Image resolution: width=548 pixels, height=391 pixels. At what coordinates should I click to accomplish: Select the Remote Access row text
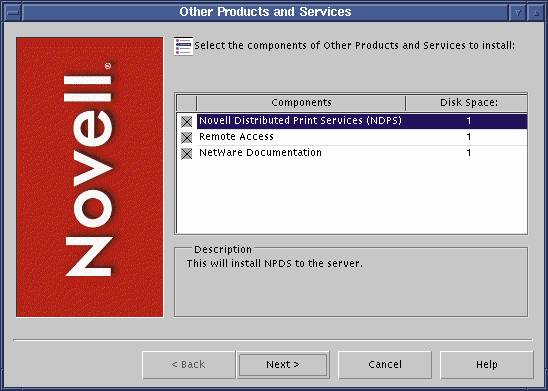click(236, 137)
